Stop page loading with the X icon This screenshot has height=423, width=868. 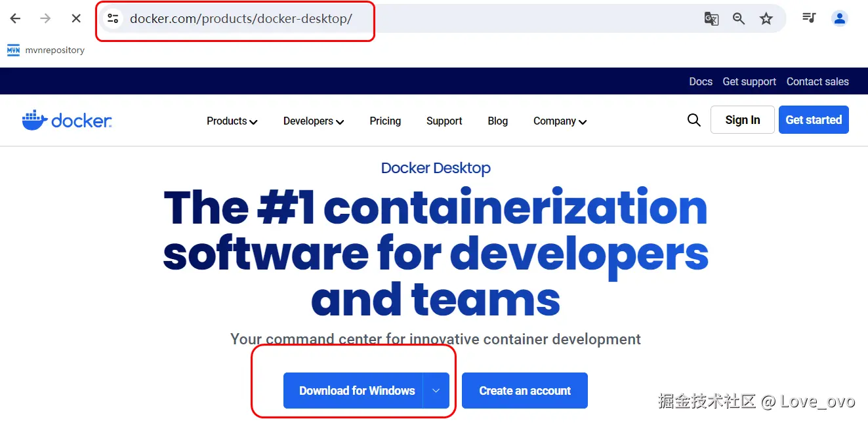76,18
